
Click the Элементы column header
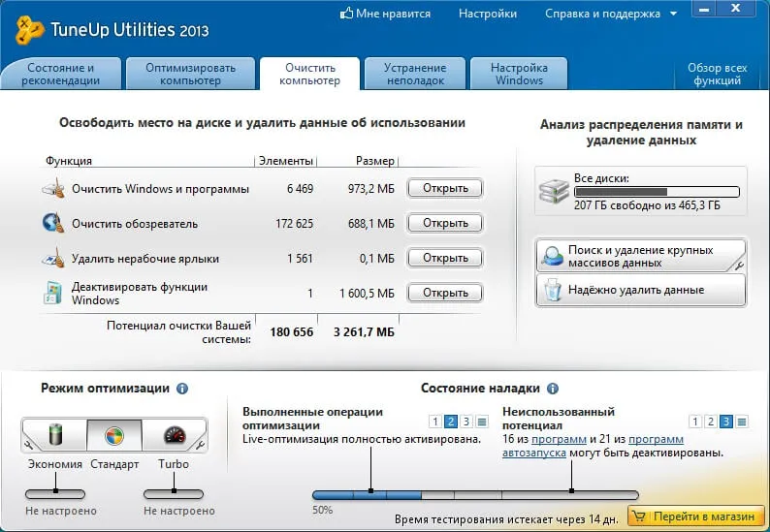click(x=286, y=161)
